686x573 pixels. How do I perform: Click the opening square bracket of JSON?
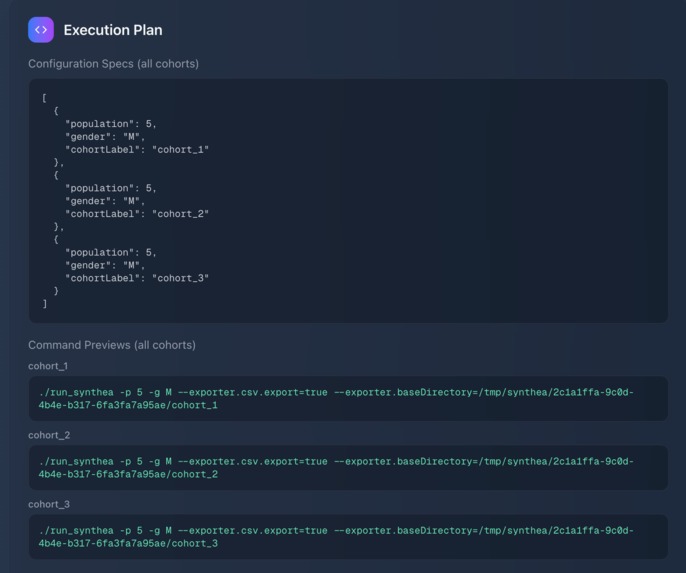44,98
